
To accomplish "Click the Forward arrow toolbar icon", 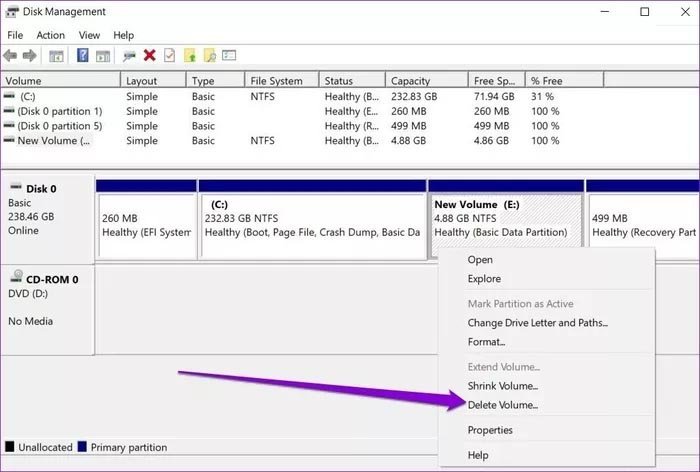I will click(29, 56).
